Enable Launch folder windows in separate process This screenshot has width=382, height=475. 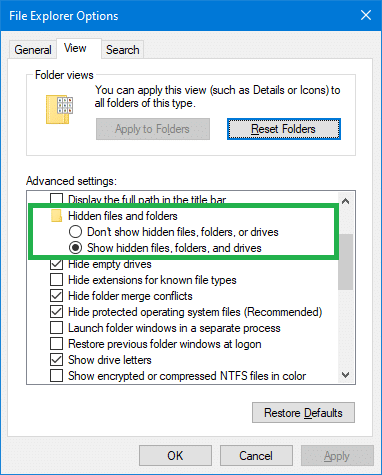coord(56,328)
